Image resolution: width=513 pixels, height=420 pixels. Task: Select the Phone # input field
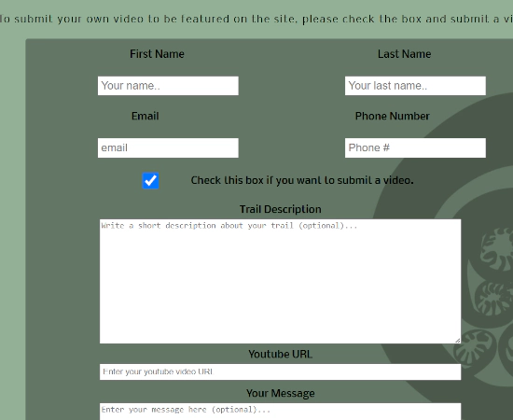point(415,147)
